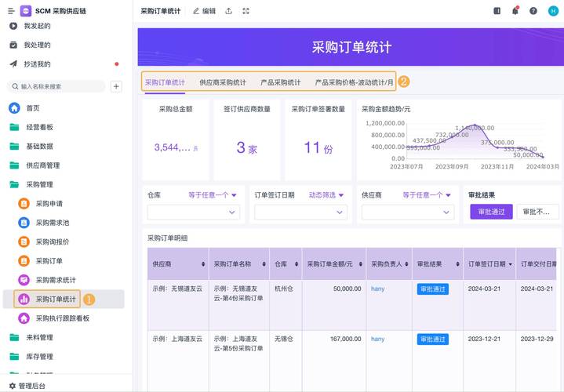Open 仓库 等于任意一个 condition dropdown
Viewport: 564px width, 392px height.
coord(213,195)
